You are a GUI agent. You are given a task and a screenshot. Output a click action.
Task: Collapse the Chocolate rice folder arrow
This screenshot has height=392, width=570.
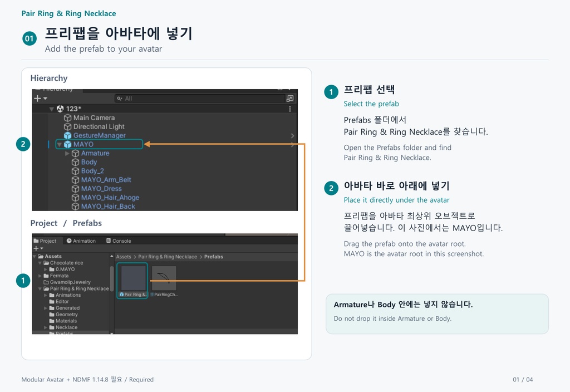click(40, 263)
